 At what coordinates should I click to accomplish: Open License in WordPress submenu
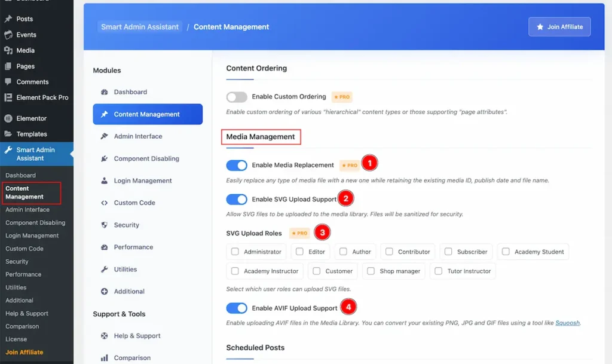[x=16, y=339]
